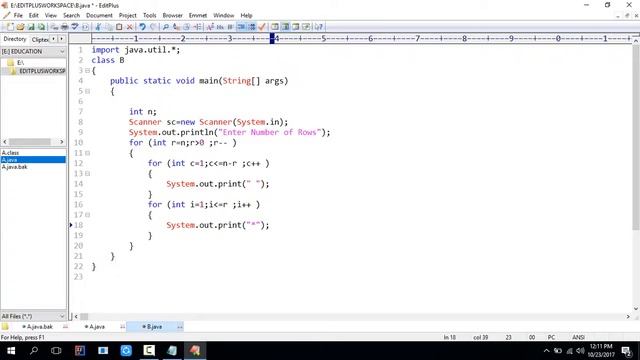This screenshot has width=640, height=360.
Task: Open the Emmet menu
Action: [198, 15]
